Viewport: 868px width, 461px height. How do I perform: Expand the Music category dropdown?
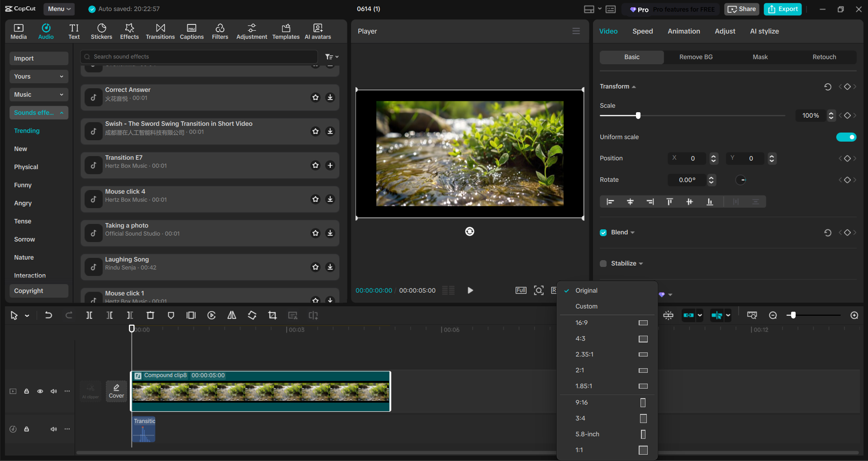(62, 94)
